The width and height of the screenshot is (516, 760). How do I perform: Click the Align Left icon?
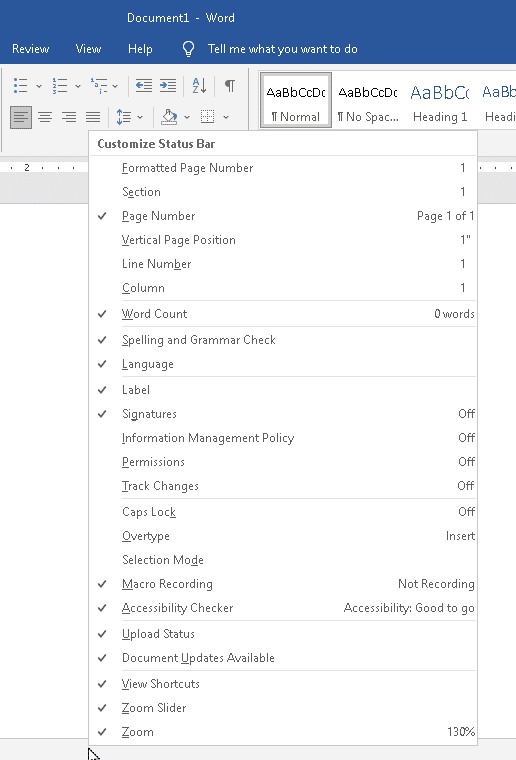point(21,117)
